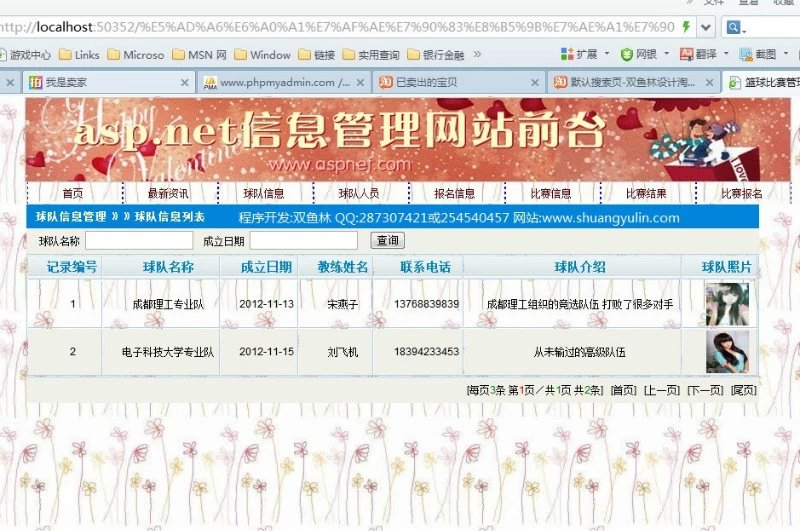Click coach name 宋燕子
This screenshot has width=800, height=531.
(343, 305)
